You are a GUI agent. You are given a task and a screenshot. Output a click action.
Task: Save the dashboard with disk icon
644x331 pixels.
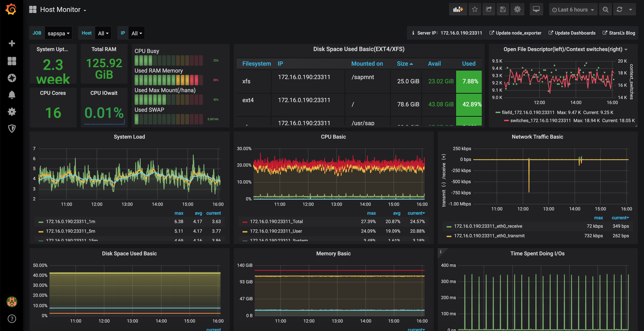[503, 10]
